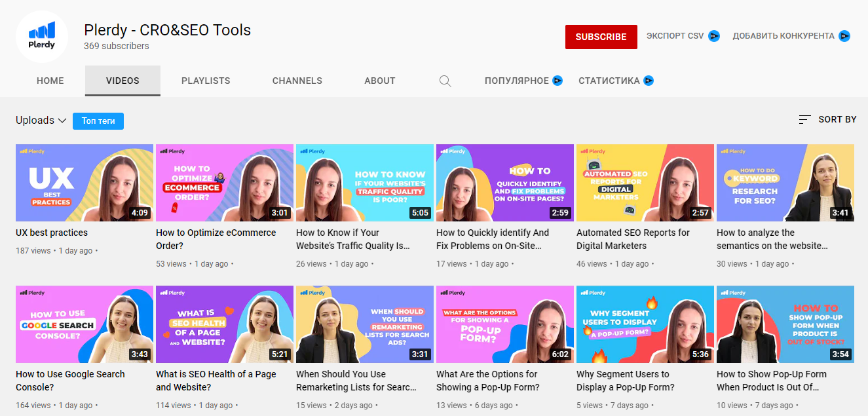Click the icon next to СТАТИСТИКА

[649, 81]
